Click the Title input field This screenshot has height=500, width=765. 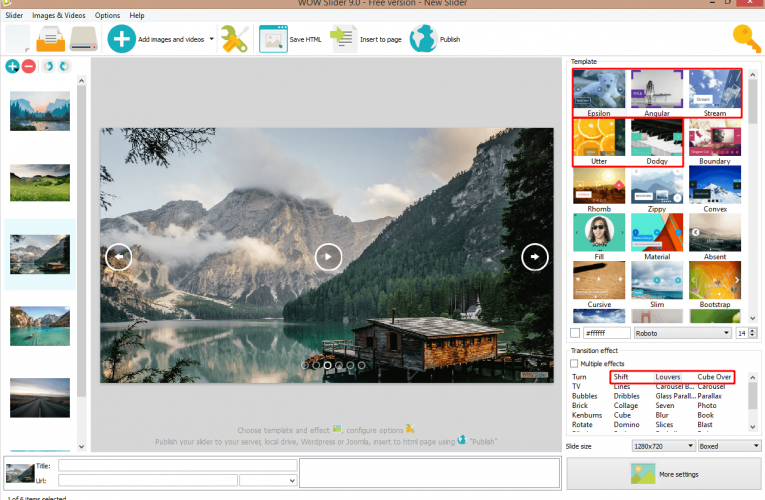pyautogui.click(x=178, y=465)
